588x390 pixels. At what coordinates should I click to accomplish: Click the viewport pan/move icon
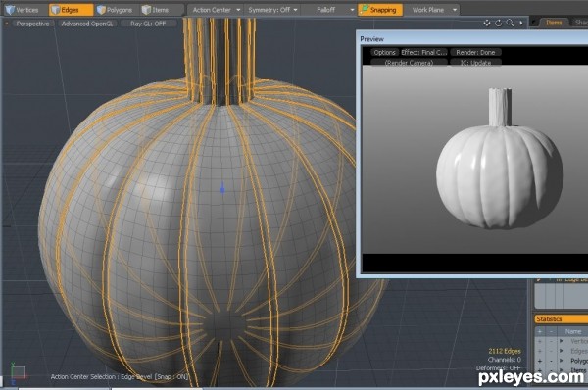pyautogui.click(x=487, y=24)
